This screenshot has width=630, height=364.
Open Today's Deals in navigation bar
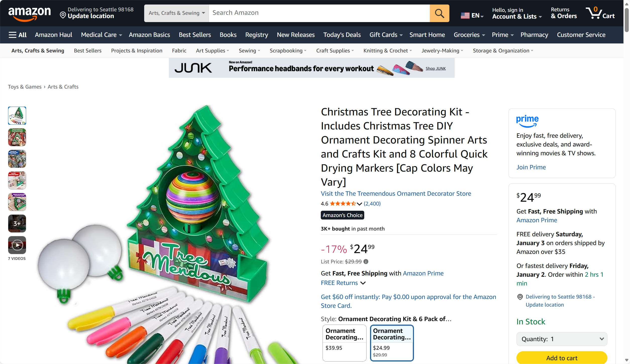click(x=342, y=35)
